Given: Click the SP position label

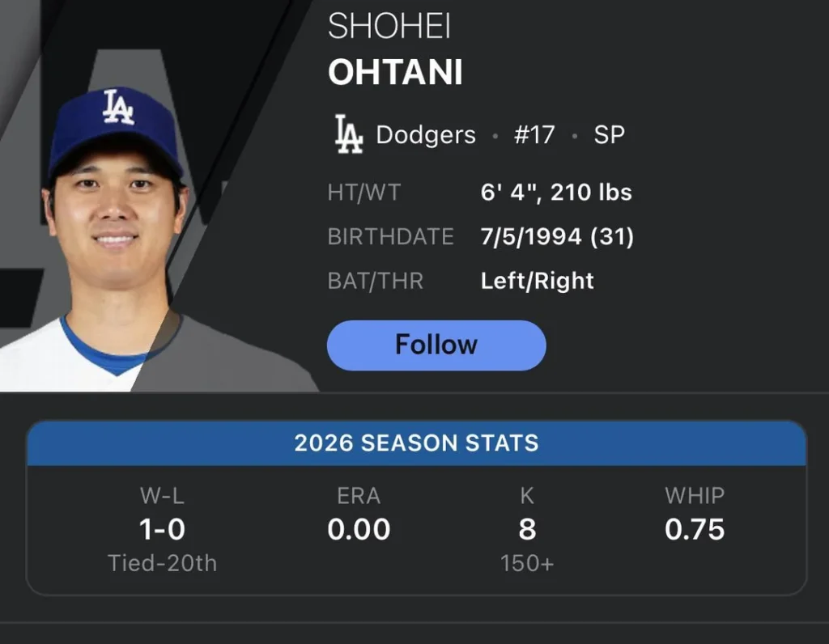Looking at the screenshot, I should click(x=609, y=134).
